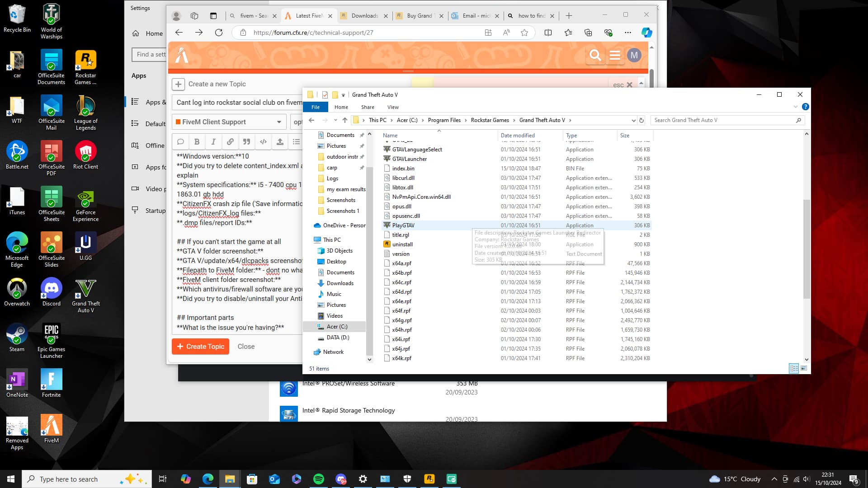
Task: Open Rockstar Games Launcher taskbar icon
Action: click(429, 479)
